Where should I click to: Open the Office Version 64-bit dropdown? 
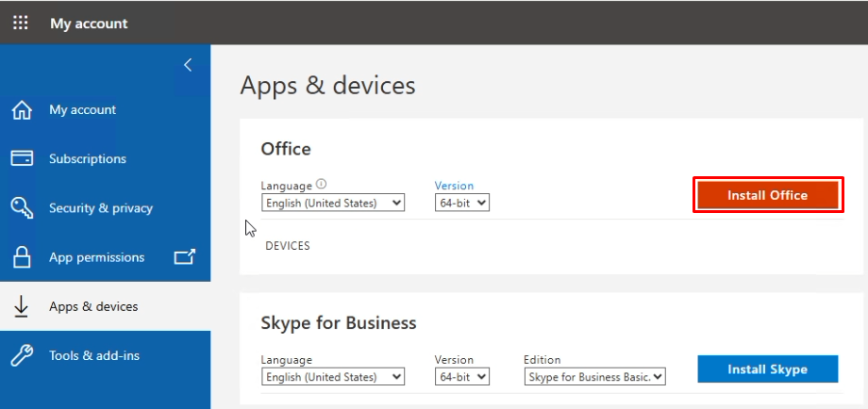click(x=462, y=203)
